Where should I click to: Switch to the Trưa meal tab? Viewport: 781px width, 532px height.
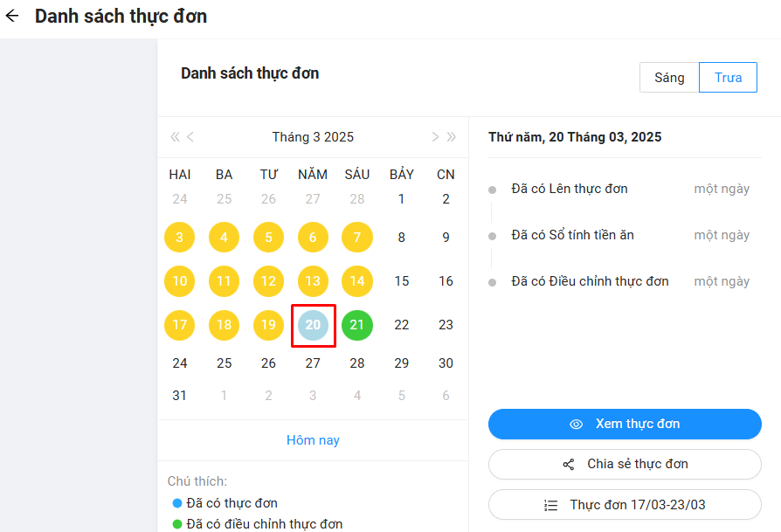pos(728,78)
